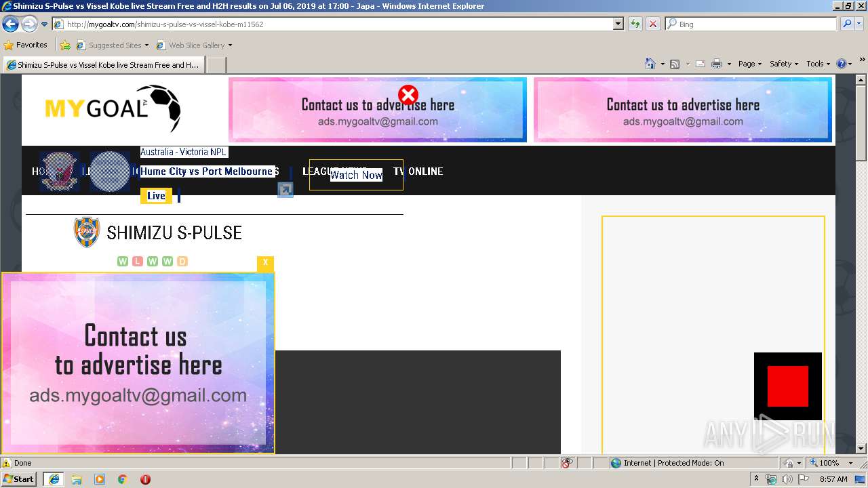
Task: Click the scroll down arrow of vertical scrollbar
Action: 861,448
